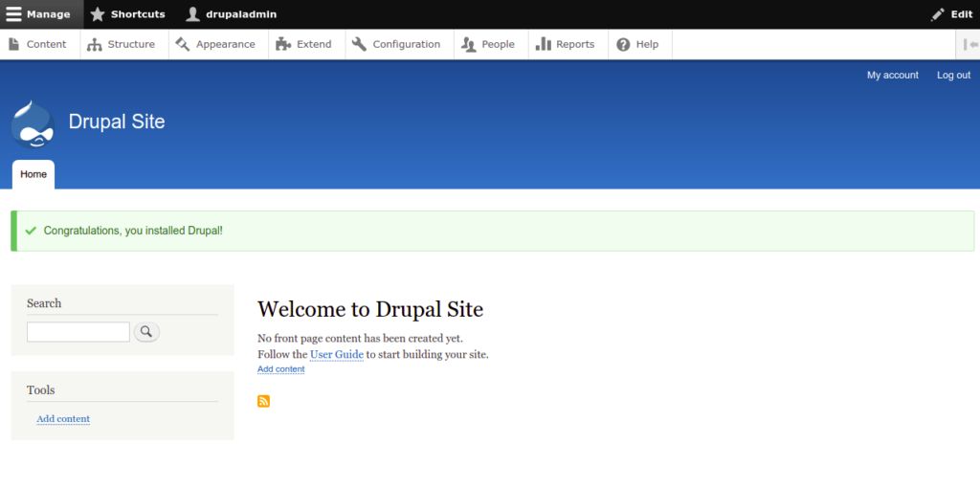Screen dimensions: 980x488
Task: Open the Appearance admin menu
Action: (x=219, y=44)
